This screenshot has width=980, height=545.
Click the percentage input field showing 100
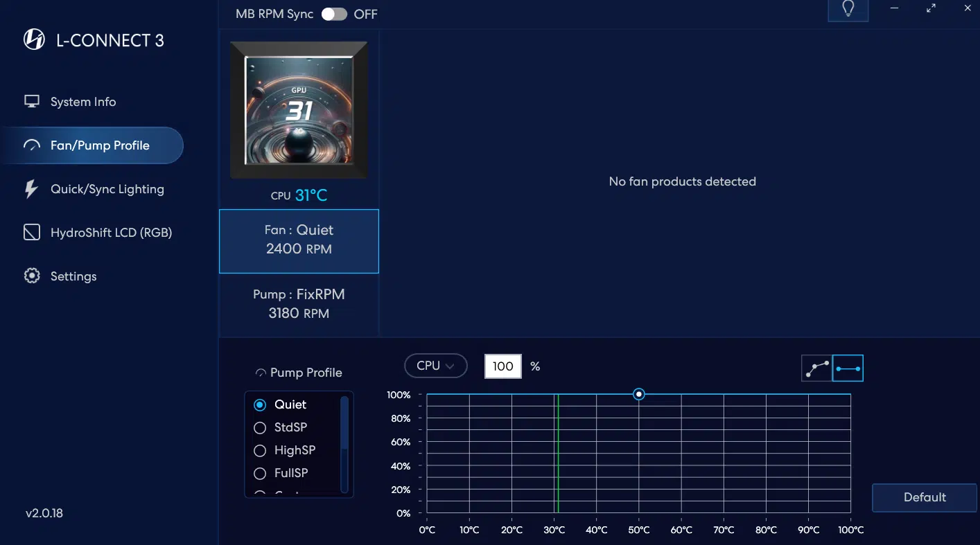pos(502,366)
